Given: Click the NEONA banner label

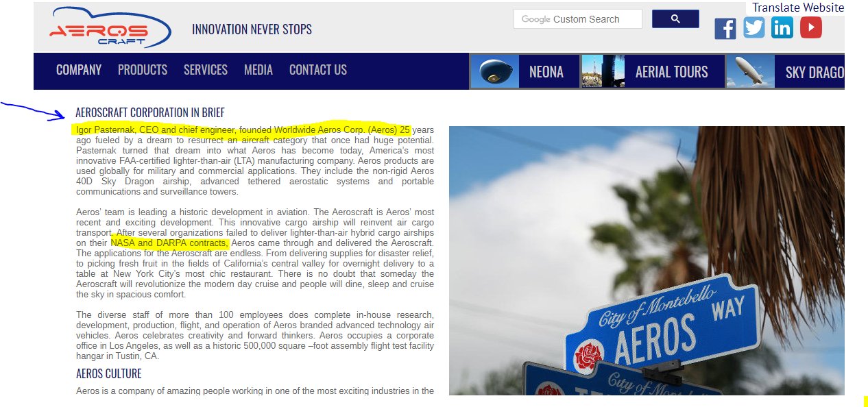Looking at the screenshot, I should [546, 72].
